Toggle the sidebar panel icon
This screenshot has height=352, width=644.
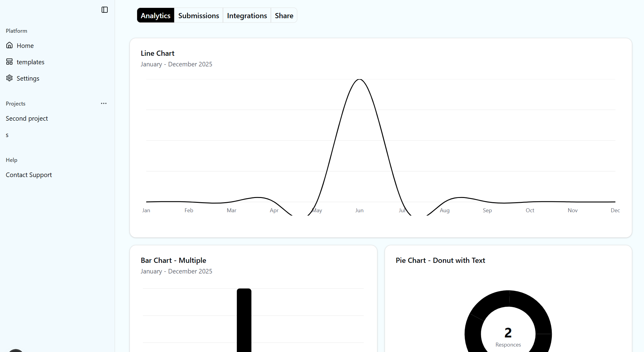click(105, 10)
